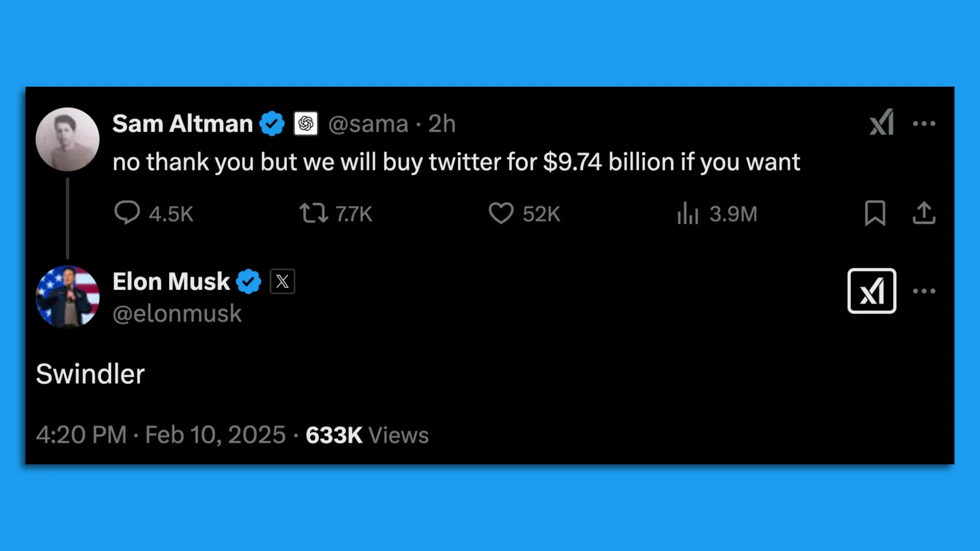Open Sam Altman's profile picture
Screen dimensions: 980x551
67,139
